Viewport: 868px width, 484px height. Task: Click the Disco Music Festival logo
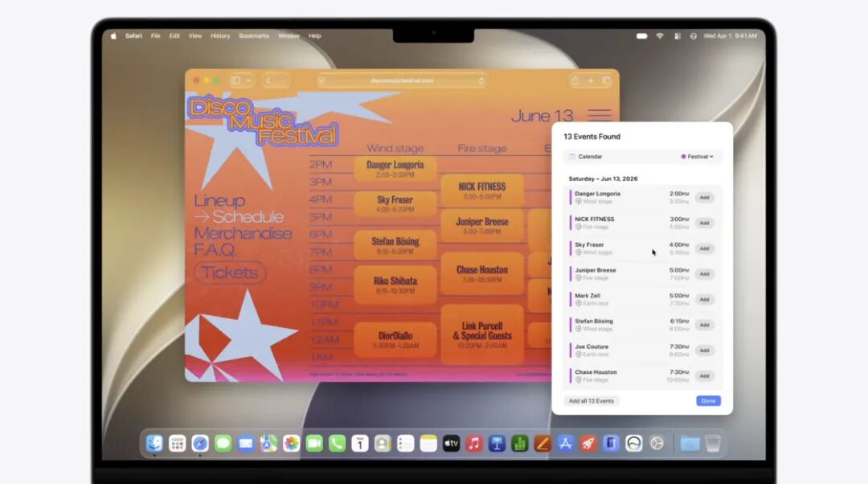point(262,121)
